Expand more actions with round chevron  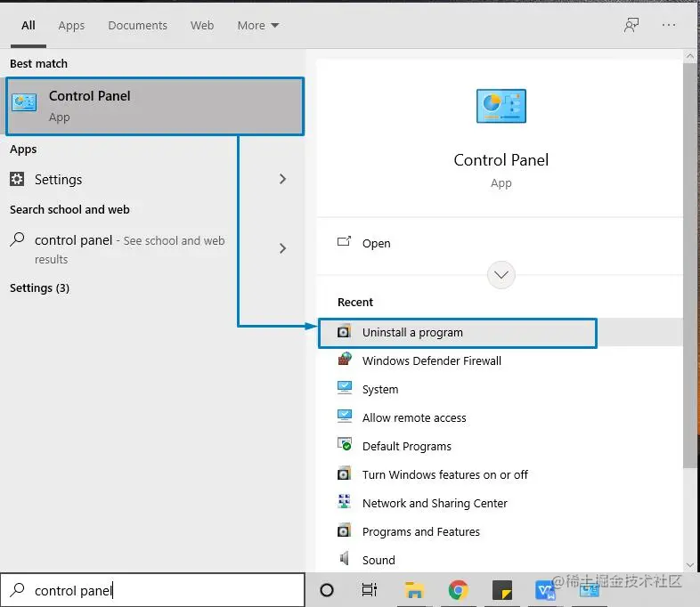click(501, 275)
